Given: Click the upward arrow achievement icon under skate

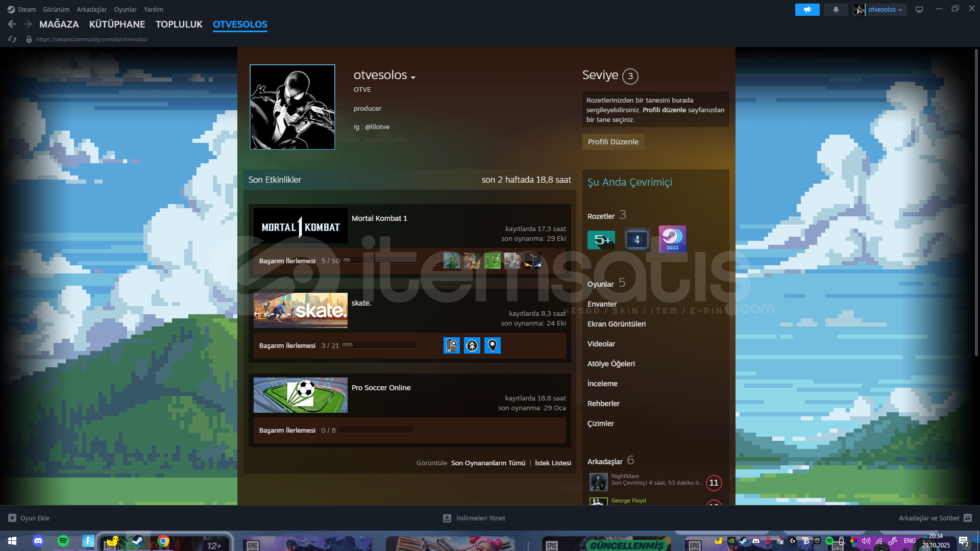Looking at the screenshot, I should coord(472,345).
